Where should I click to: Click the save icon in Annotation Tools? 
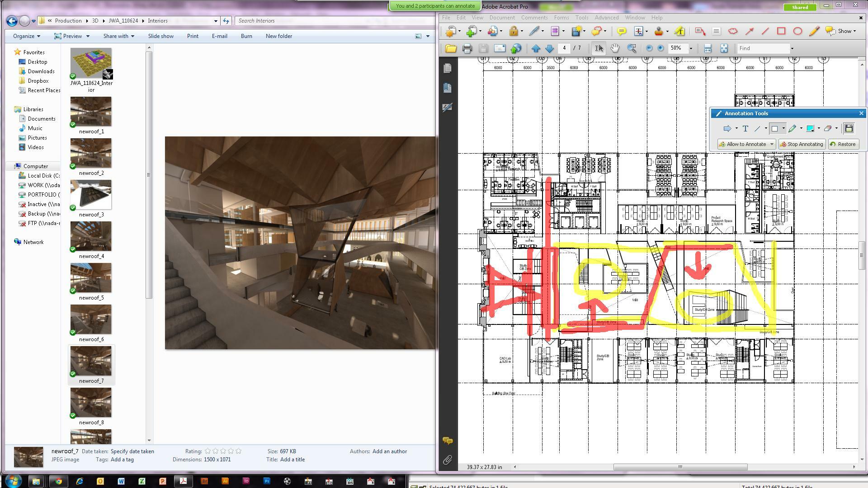click(x=849, y=129)
